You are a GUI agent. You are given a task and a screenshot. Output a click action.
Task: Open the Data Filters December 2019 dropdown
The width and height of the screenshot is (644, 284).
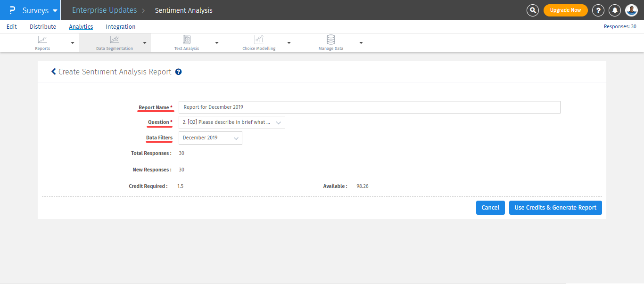click(210, 138)
